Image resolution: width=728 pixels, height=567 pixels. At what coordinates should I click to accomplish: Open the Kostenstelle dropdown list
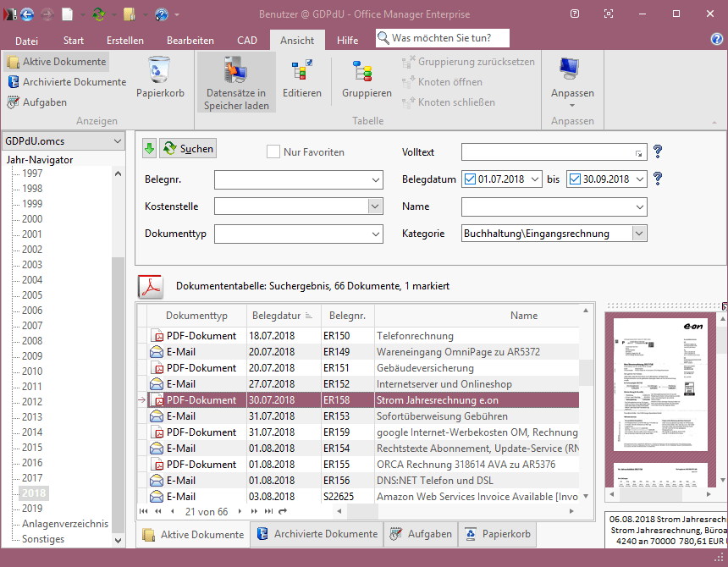coord(375,206)
